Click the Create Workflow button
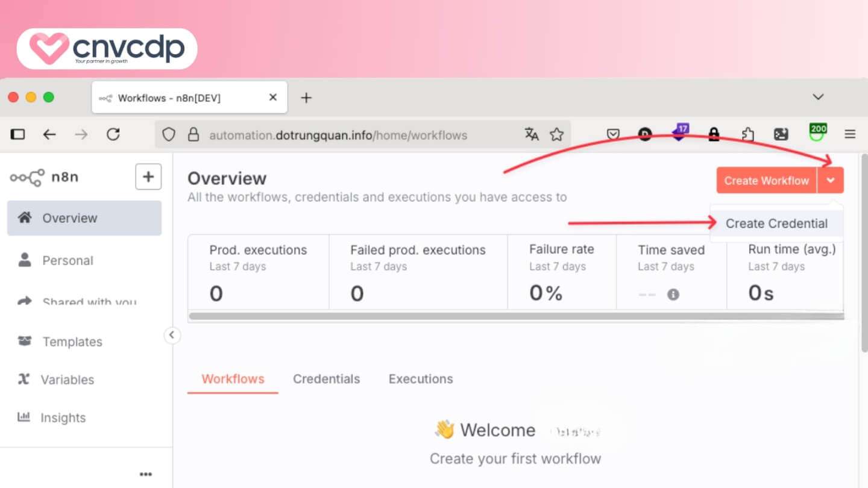The height and width of the screenshot is (488, 868). click(x=766, y=180)
